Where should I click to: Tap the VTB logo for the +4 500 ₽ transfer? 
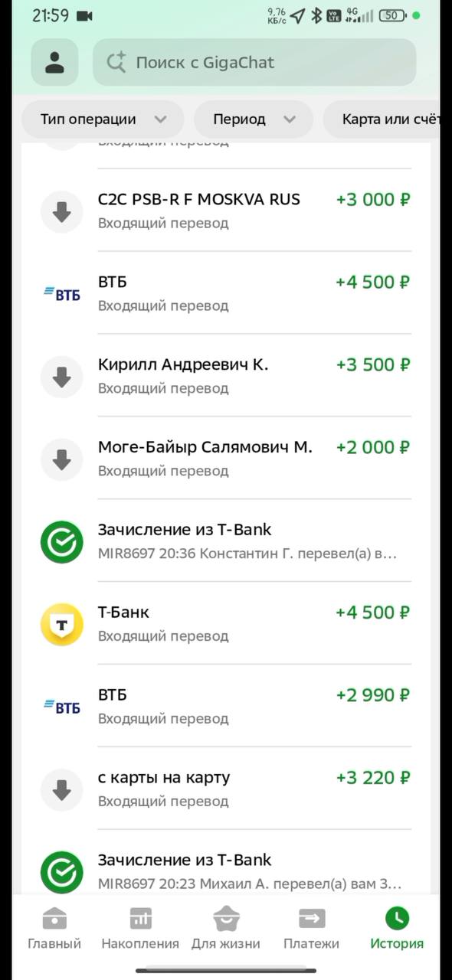[61, 293]
